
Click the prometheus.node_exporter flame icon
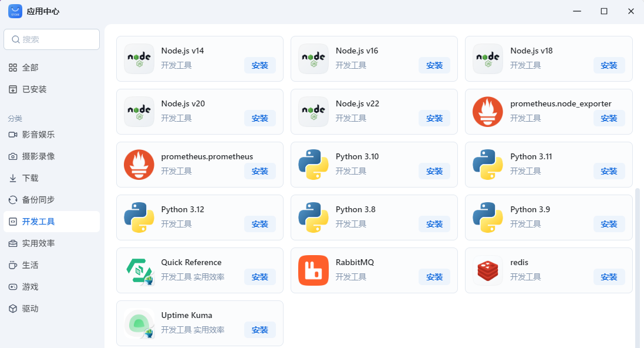click(x=488, y=112)
